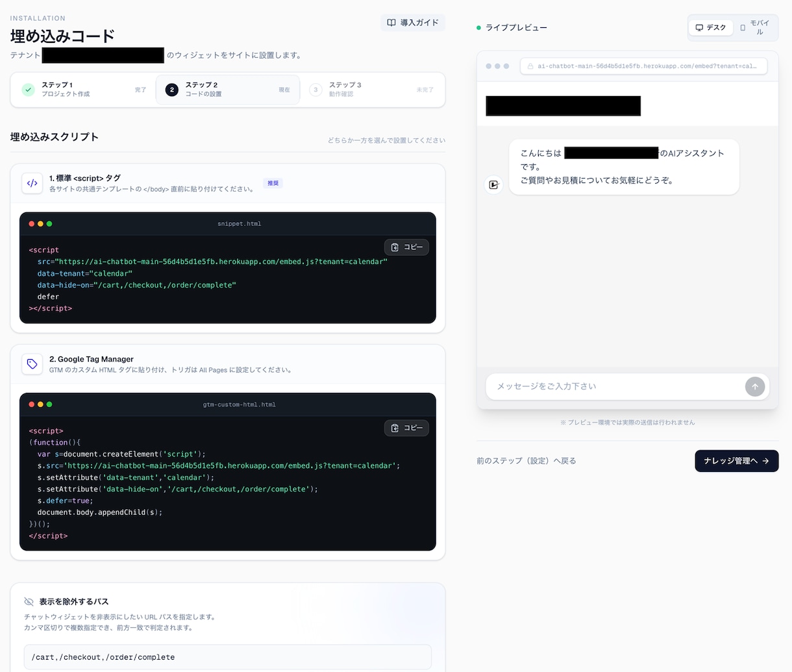Click the crossed-eye icon next to 表示を除外するパス

tap(29, 602)
